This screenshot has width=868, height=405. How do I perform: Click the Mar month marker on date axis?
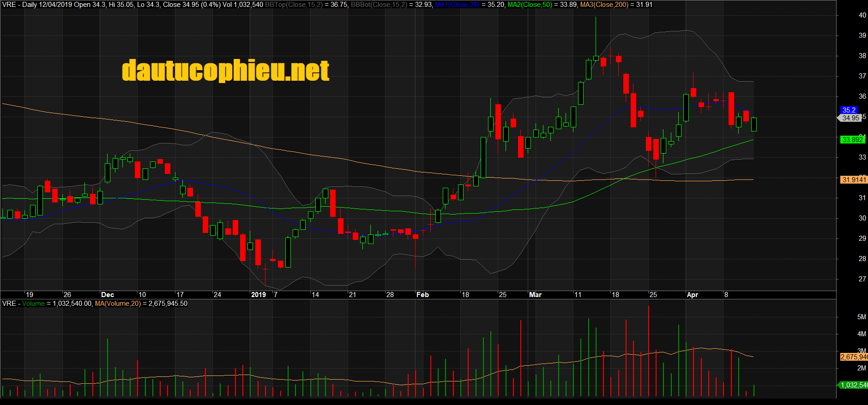535,295
